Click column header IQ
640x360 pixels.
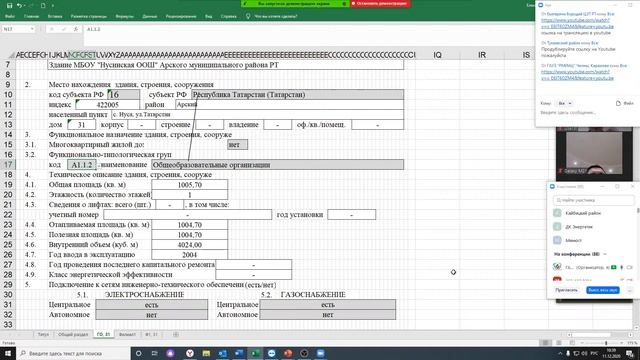pos(438,55)
